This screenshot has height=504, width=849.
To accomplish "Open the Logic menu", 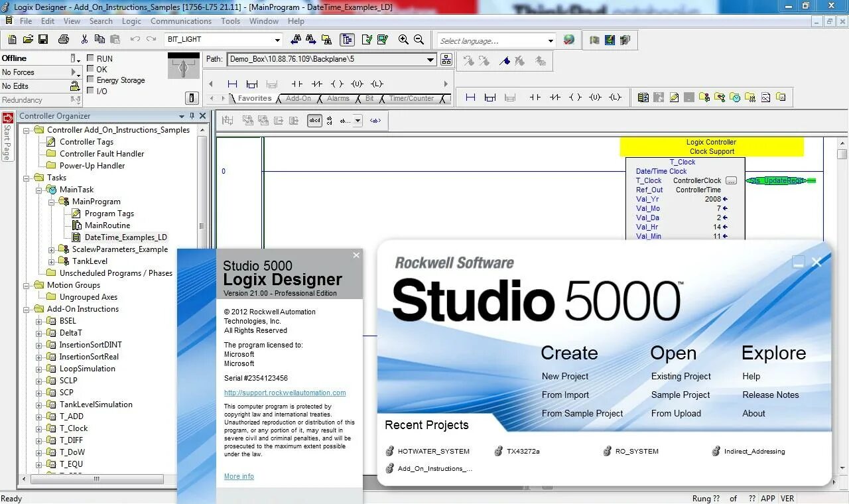I will [x=131, y=21].
